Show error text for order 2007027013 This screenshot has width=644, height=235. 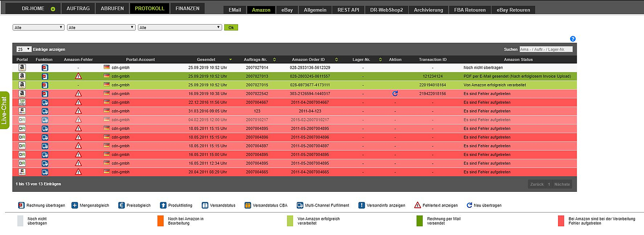[x=78, y=76]
